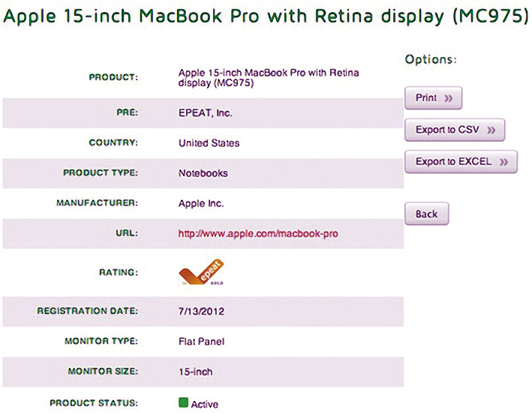
Task: Click the 'EPEAT, Inc.' PRE value
Action: tap(206, 113)
